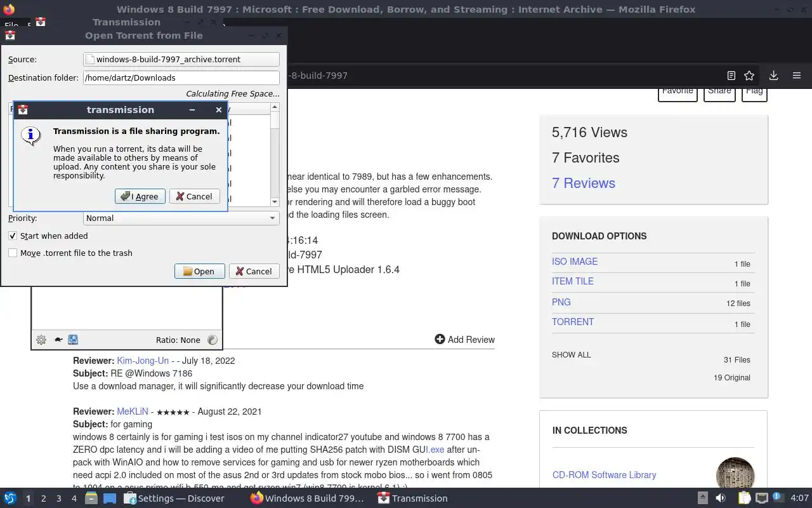This screenshot has height=508, width=812.
Task: Click the clipboard tray icon
Action: click(x=744, y=498)
